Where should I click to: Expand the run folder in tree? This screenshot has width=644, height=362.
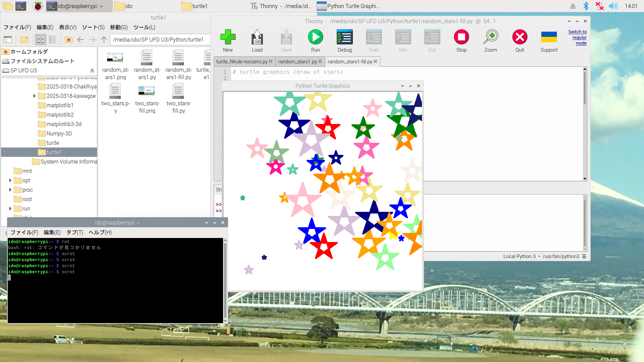click(10, 208)
